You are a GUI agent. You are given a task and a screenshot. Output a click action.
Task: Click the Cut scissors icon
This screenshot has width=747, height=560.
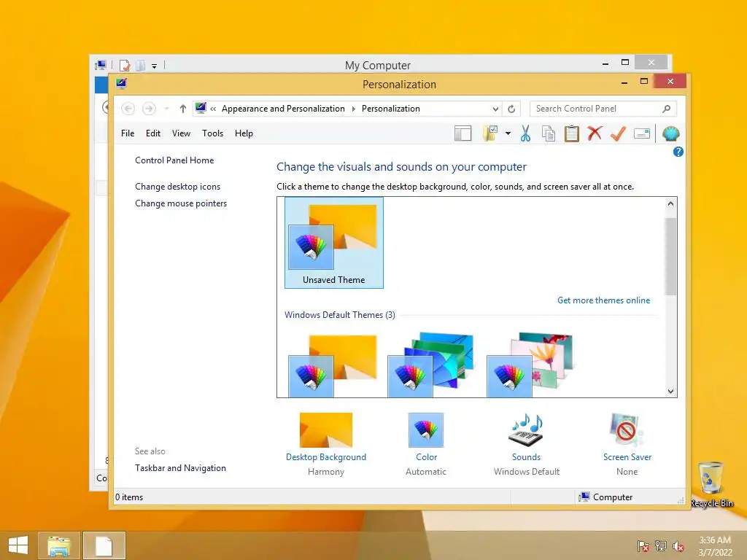coord(525,134)
